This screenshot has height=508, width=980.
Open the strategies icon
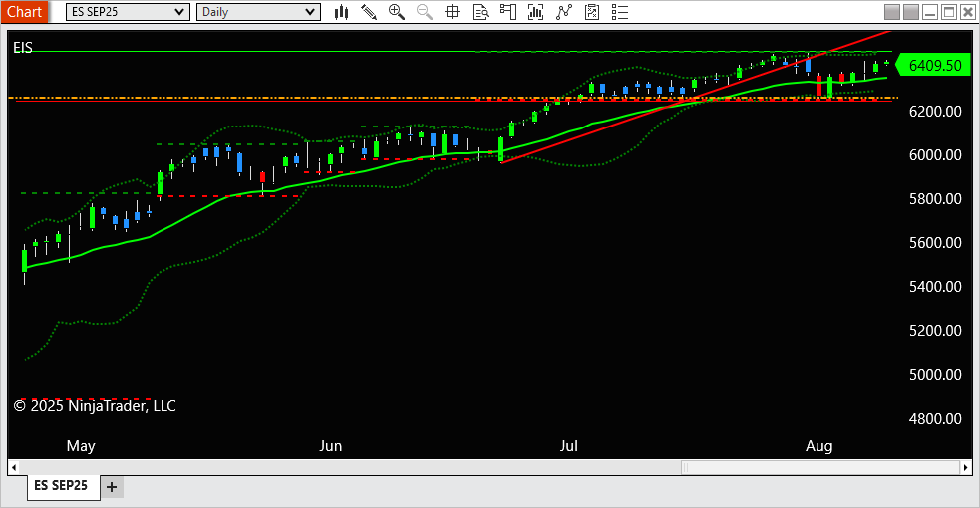[592, 12]
